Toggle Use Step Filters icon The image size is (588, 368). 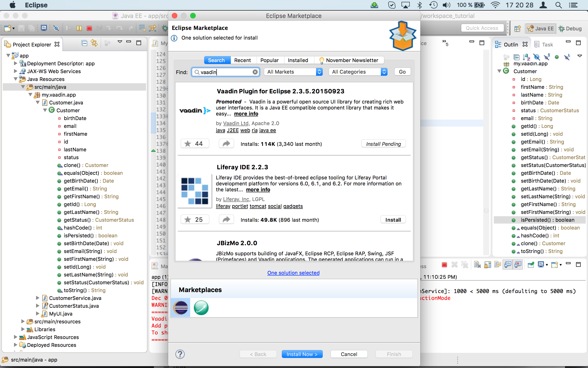point(153,28)
